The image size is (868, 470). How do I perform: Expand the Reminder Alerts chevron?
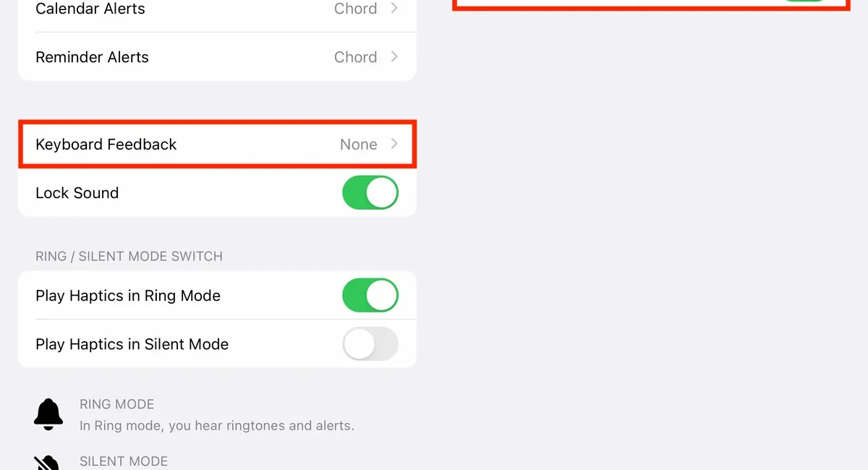point(394,56)
